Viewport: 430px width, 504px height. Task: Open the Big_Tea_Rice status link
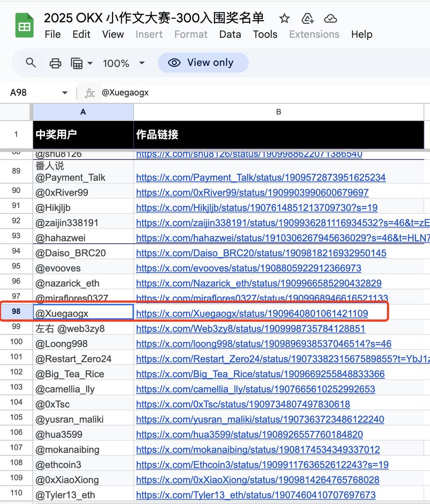260,374
